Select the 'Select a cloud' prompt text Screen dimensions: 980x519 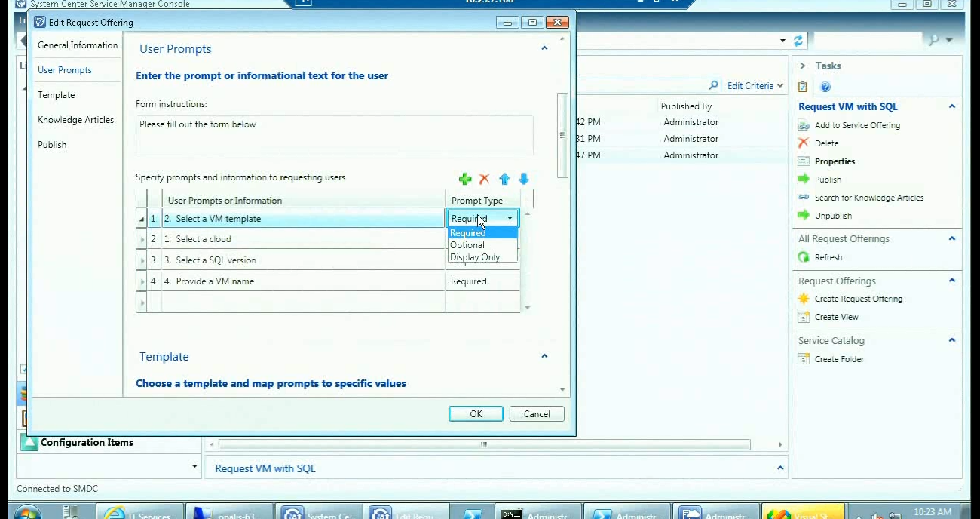click(203, 239)
